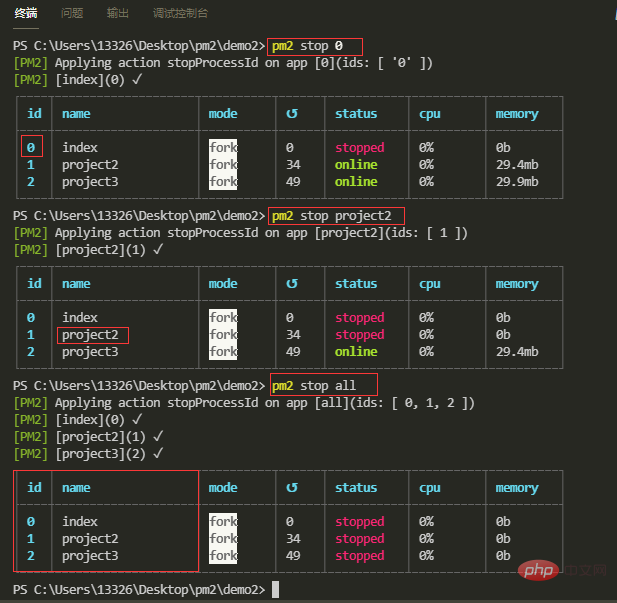This screenshot has width=617, height=603.
Task: Click the 'pm2 stop all' command text
Action: [x=314, y=386]
